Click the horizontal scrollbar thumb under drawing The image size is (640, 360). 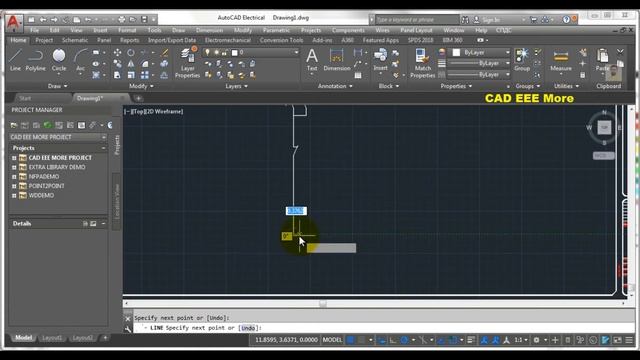(x=322, y=304)
